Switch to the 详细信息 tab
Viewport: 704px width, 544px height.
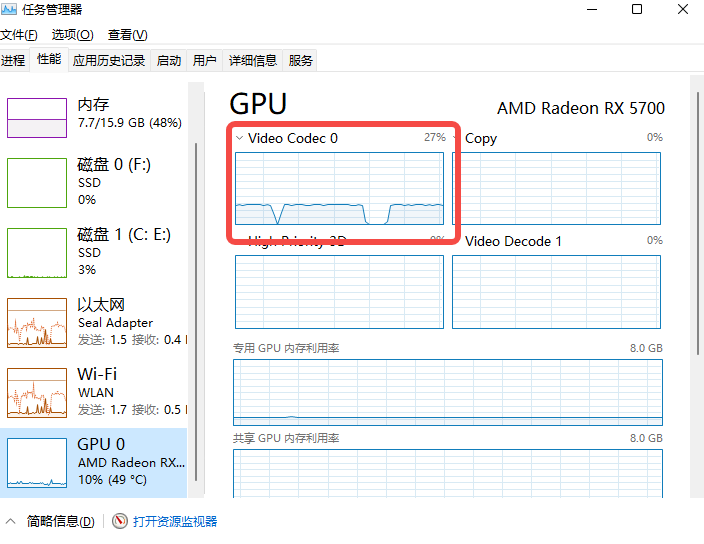point(252,60)
